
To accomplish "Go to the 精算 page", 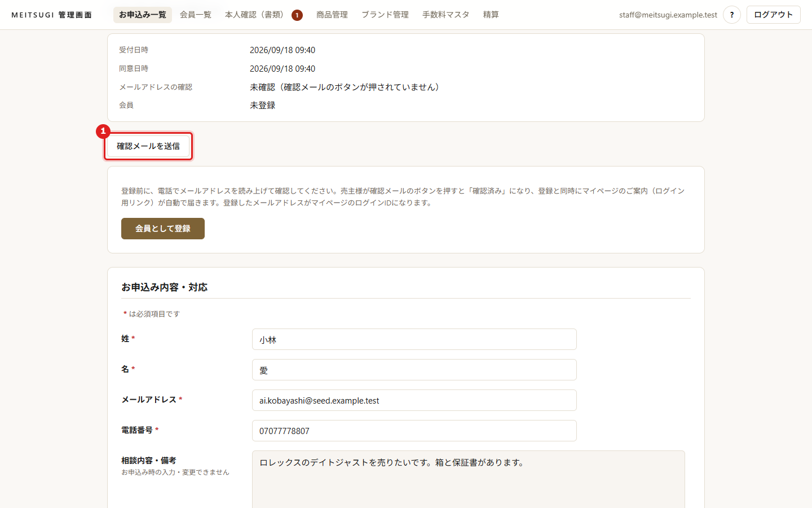I will 491,15.
